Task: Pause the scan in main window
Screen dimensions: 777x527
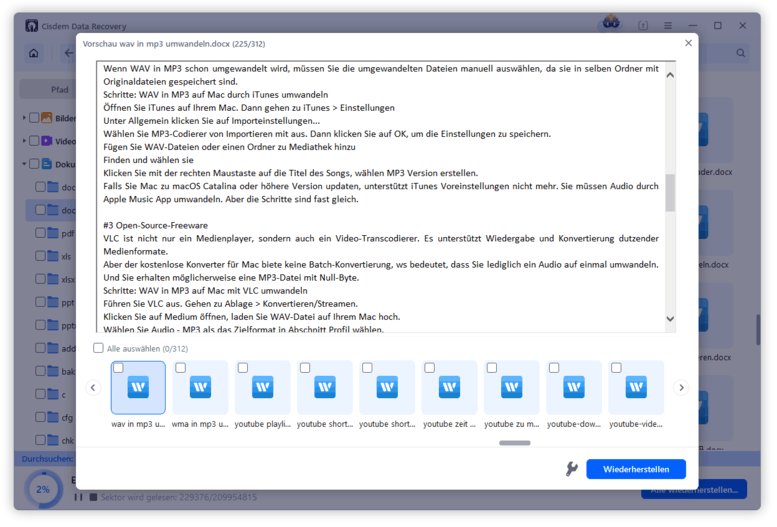Action: (x=78, y=497)
